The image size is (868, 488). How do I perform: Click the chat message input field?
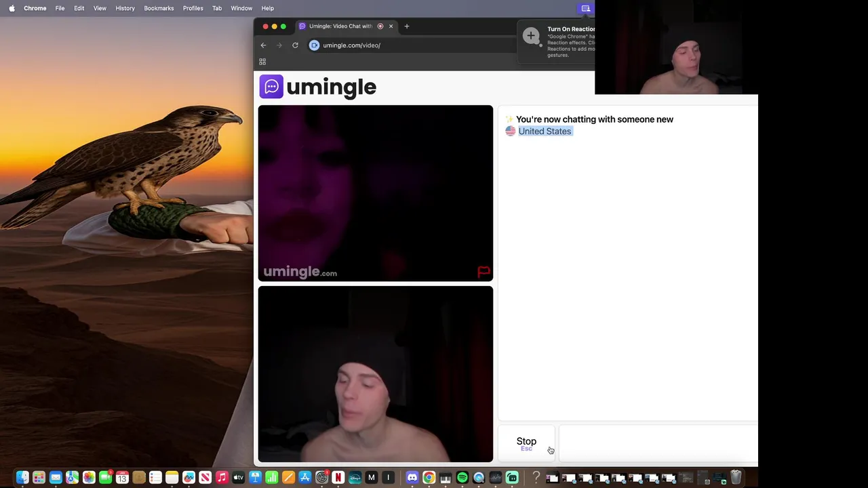point(658,443)
